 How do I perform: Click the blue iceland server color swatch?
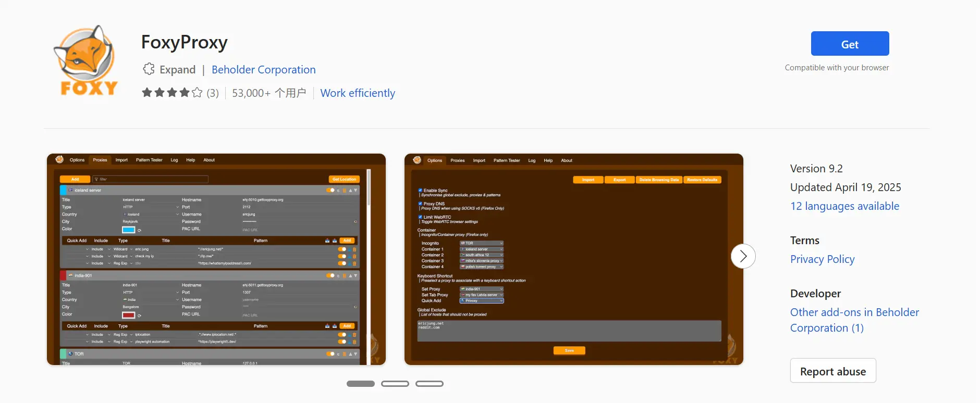pos(128,230)
